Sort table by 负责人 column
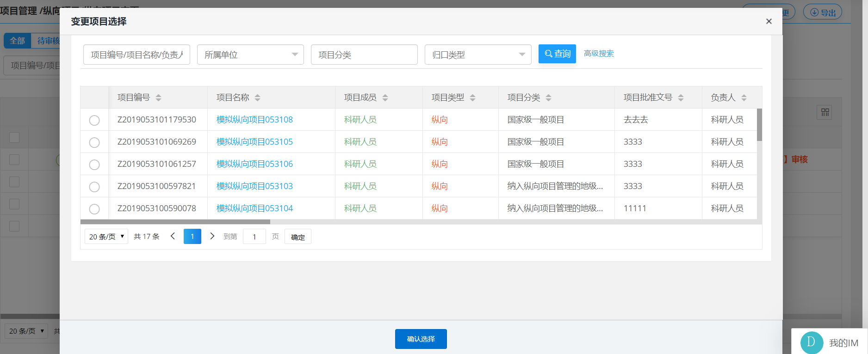Screen dimensions: 868x354 [744, 98]
